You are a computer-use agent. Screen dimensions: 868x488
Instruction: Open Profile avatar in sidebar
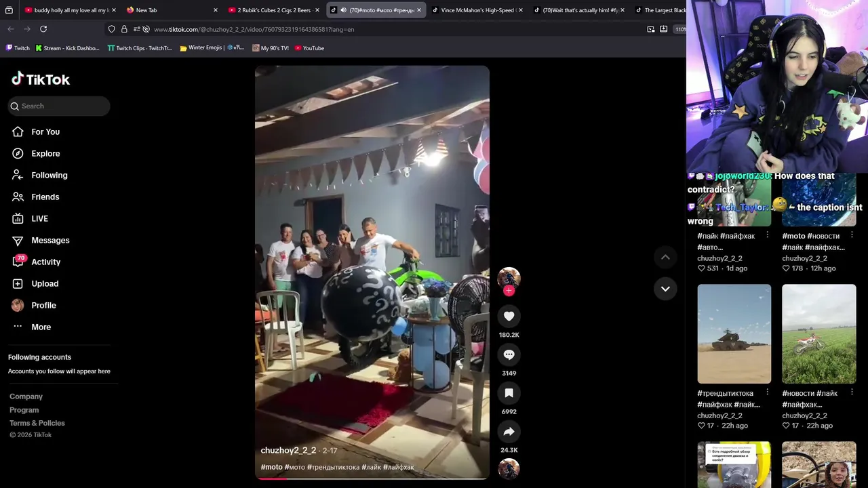18,305
